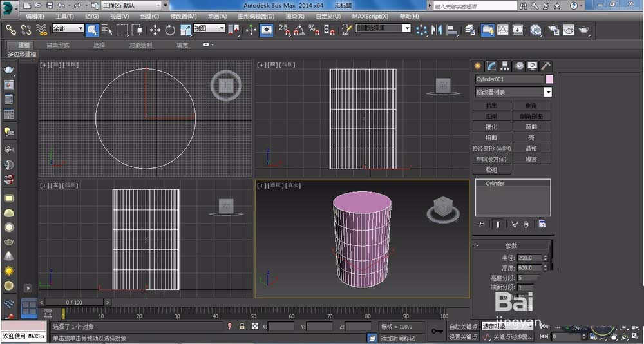Open the Hierarchy panel tab icon
This screenshot has height=344, width=644.
pos(505,66)
